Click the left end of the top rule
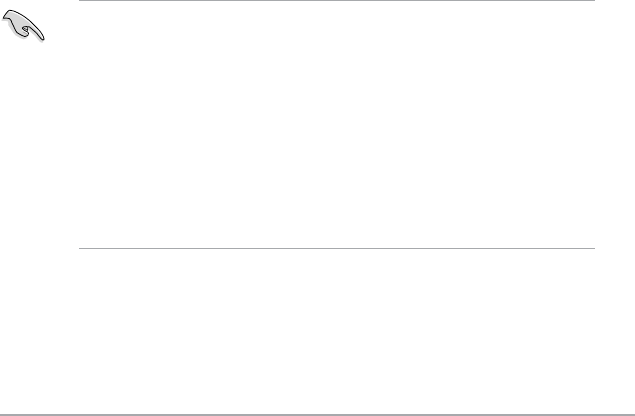635x416 pixels. (82, 2)
